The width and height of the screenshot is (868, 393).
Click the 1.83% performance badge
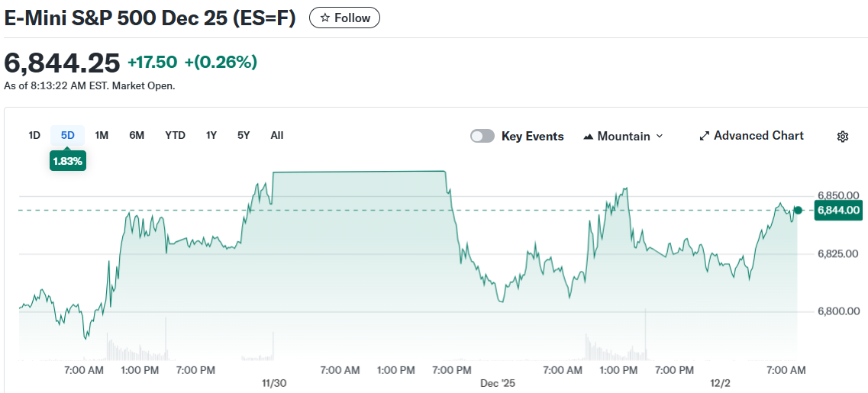68,162
